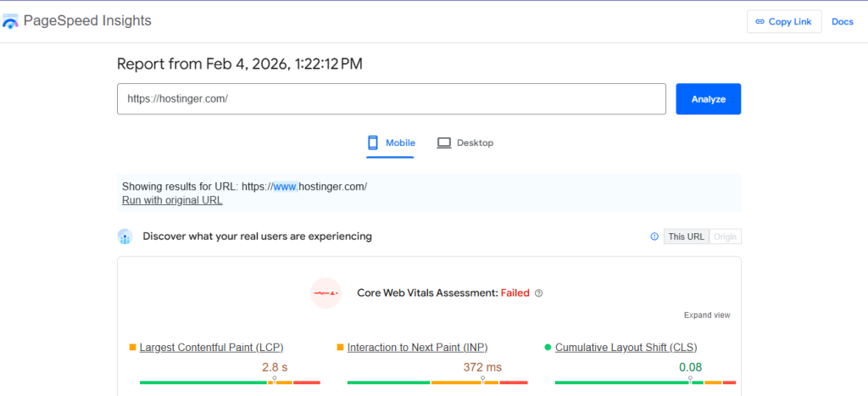Click the Core Web Vitals failed icon
Viewport: 868px width, 396px height.
pos(325,293)
